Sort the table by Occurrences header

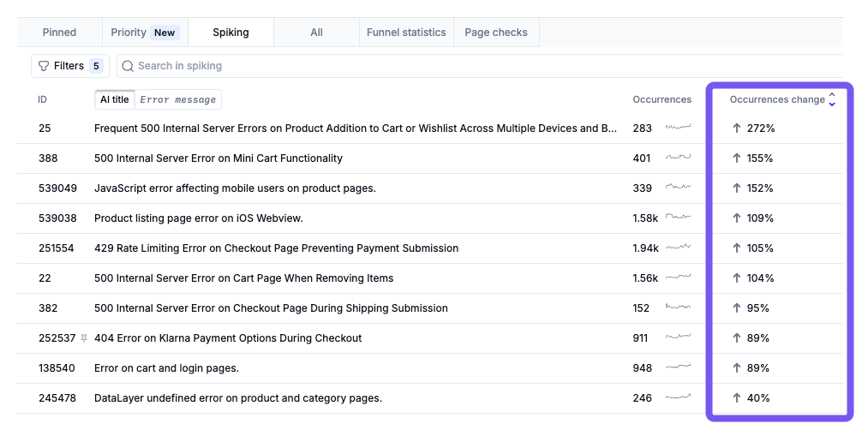click(x=661, y=99)
